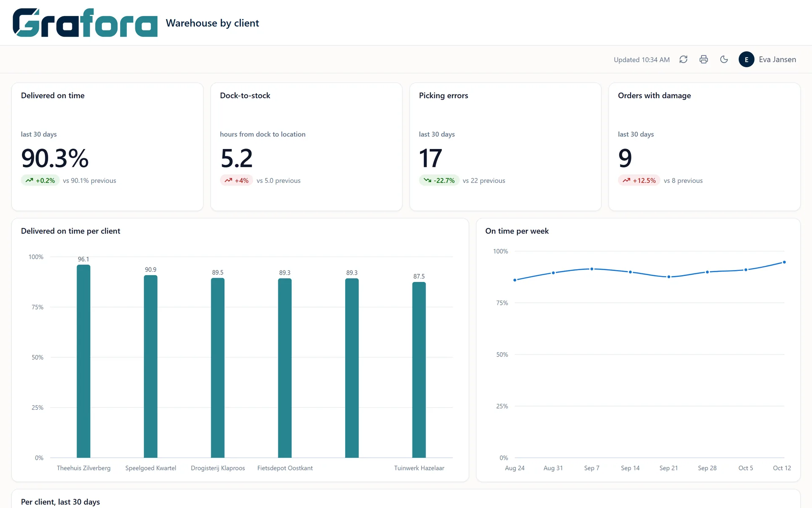Click the -22.7% trend badge
The image size is (812, 508).
click(439, 180)
